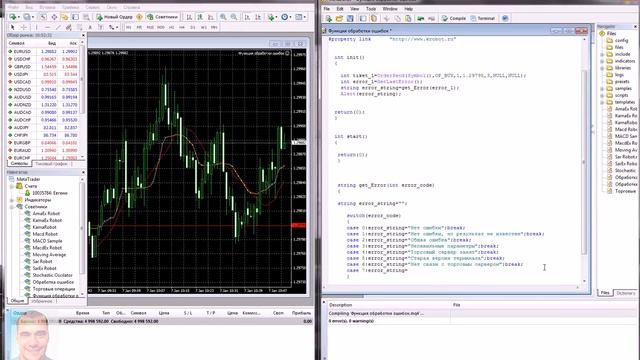Click the auto scroll chart icon
Image resolution: width=640 pixels, height=360 pixels.
[247, 17]
